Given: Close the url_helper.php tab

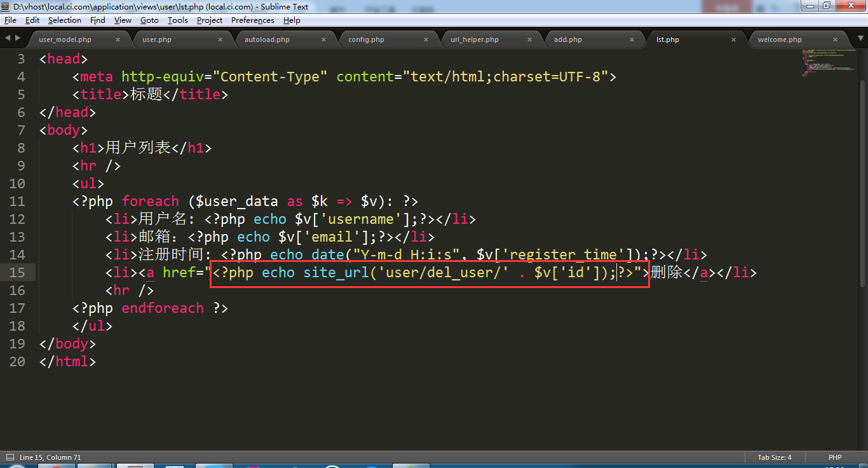Looking at the screenshot, I should pyautogui.click(x=529, y=39).
